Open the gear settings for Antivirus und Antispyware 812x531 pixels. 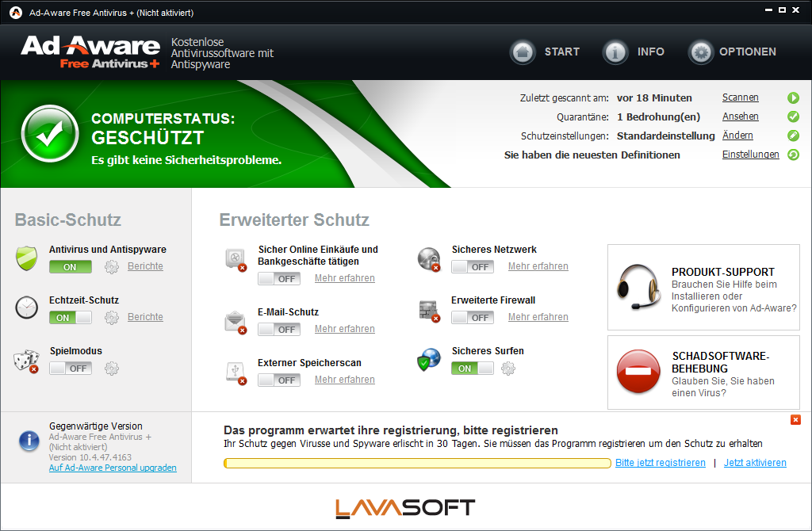point(112,267)
